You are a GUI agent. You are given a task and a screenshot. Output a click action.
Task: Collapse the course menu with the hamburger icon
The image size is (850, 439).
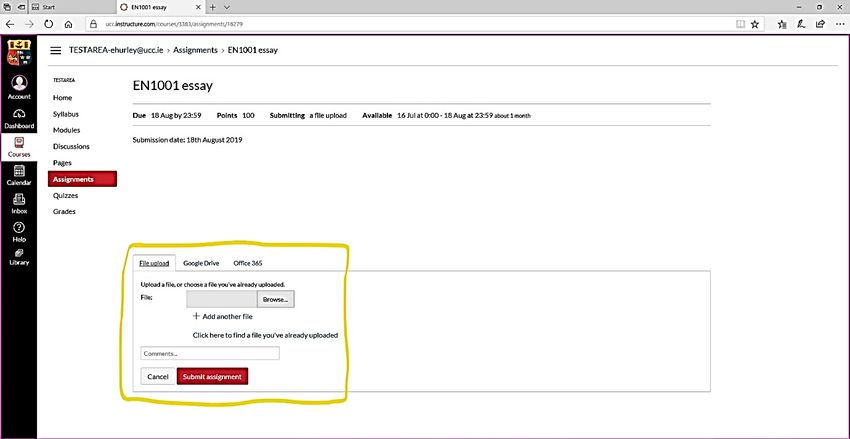click(55, 49)
